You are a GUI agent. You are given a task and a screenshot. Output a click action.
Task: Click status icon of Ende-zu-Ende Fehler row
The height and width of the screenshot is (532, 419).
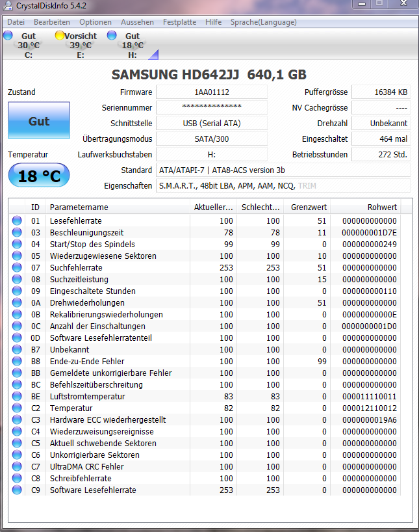click(17, 361)
